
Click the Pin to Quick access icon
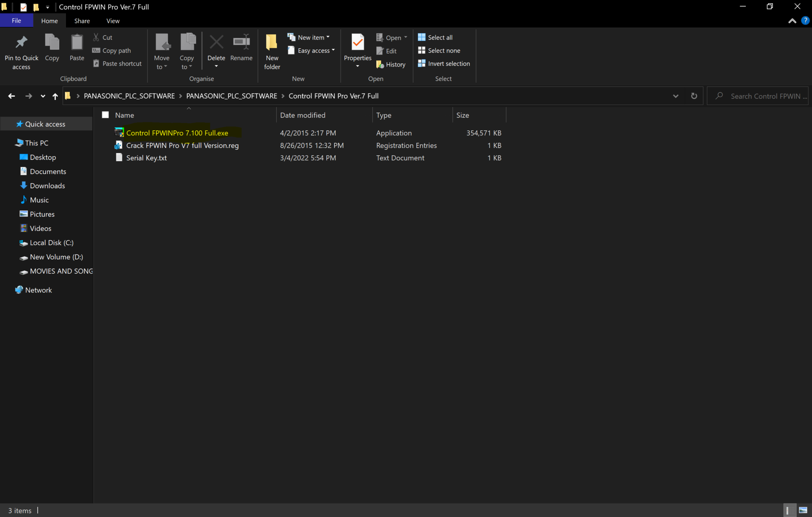tap(21, 42)
